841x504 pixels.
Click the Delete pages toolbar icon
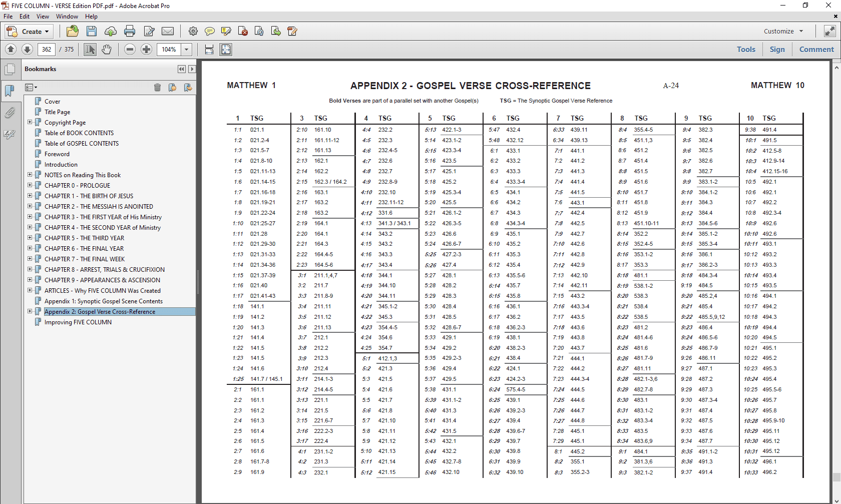click(243, 31)
